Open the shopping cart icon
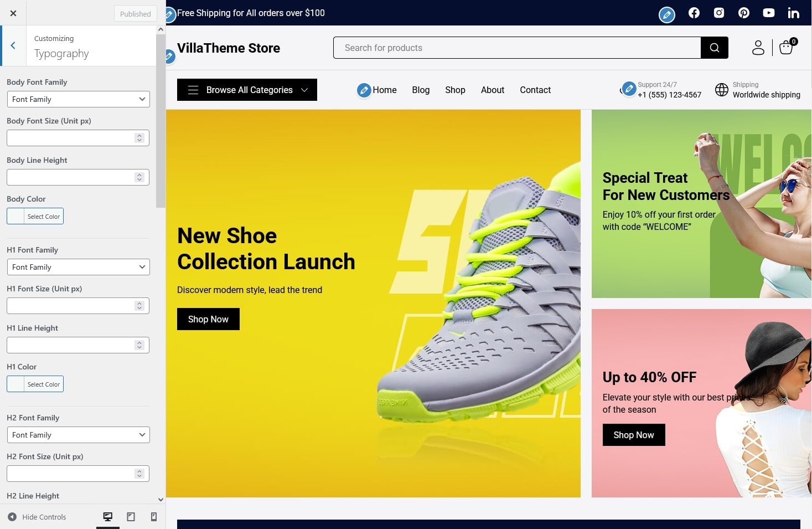The height and width of the screenshot is (529, 812). 787,48
